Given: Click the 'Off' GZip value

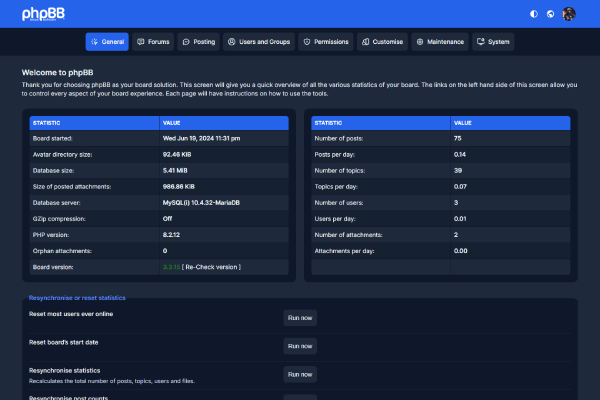Looking at the screenshot, I should [x=167, y=219].
